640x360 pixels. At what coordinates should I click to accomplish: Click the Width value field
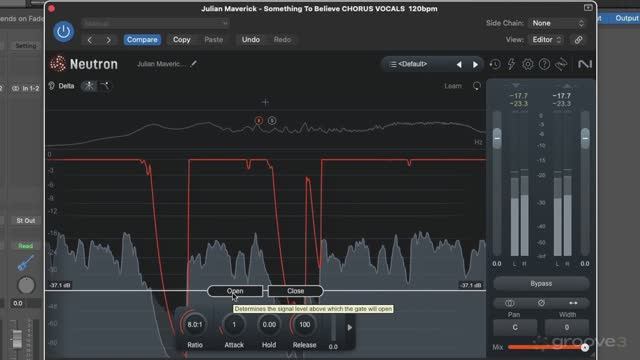567,327
